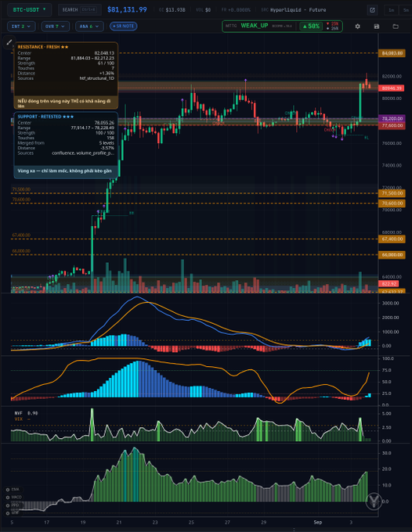Expand the OVR 7 overlays dropdown
The image size is (412, 532).
pos(55,27)
